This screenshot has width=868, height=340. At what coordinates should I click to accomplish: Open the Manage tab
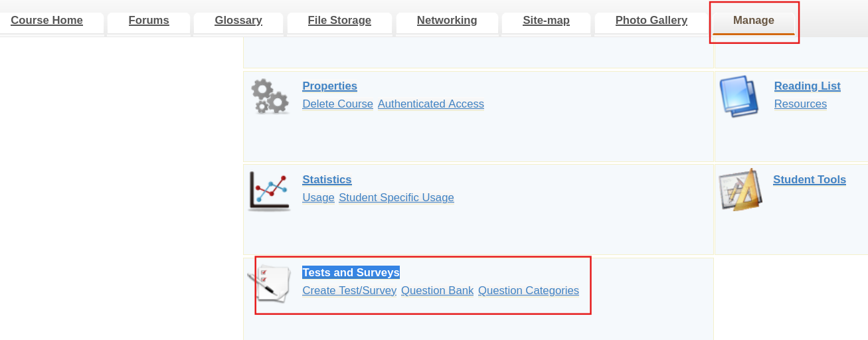pos(754,21)
